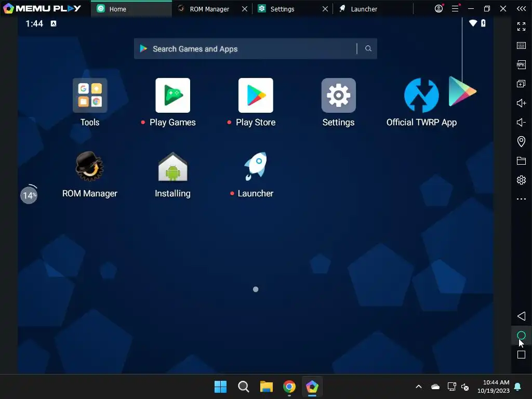
Task: Expand the system tray hidden icons
Action: (419, 387)
